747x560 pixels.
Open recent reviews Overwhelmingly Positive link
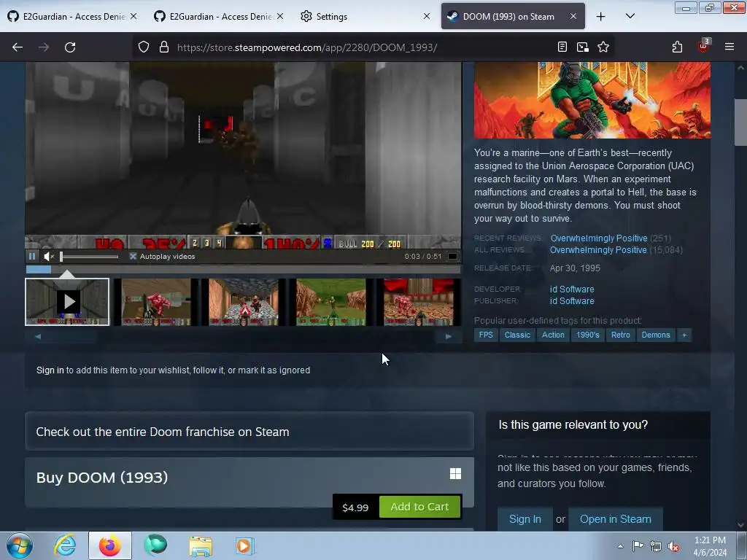pyautogui.click(x=599, y=238)
